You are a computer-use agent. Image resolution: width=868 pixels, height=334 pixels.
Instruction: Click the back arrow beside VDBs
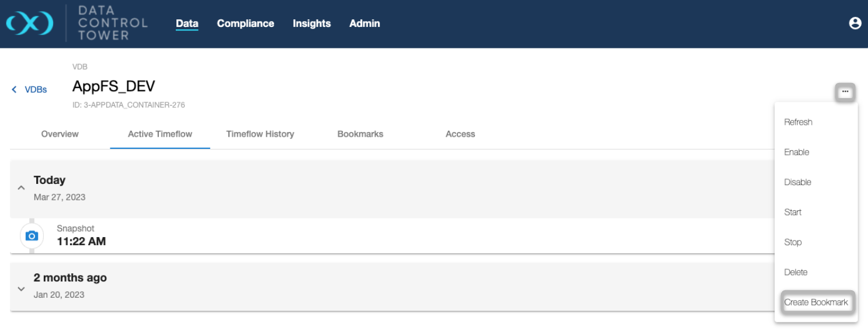coord(15,89)
